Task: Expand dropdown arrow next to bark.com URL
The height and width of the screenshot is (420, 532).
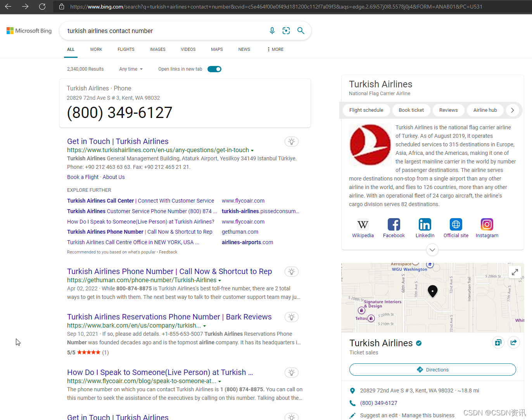Action: (x=205, y=326)
